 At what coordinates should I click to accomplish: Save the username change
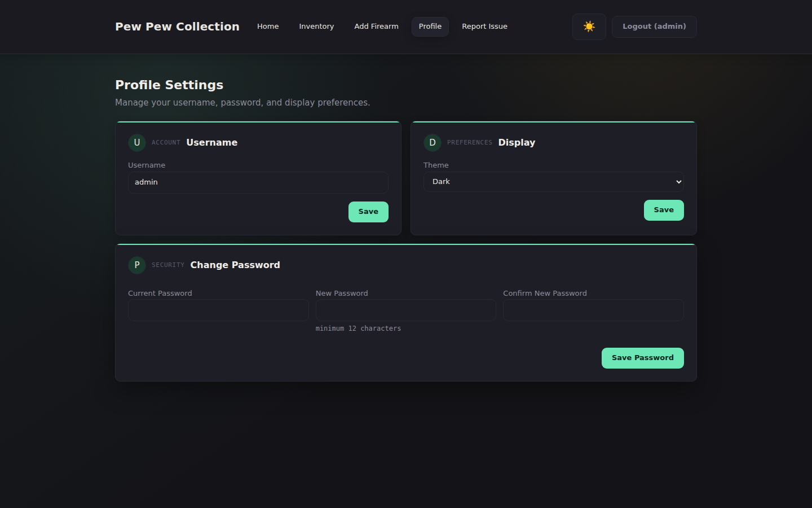[x=368, y=212]
